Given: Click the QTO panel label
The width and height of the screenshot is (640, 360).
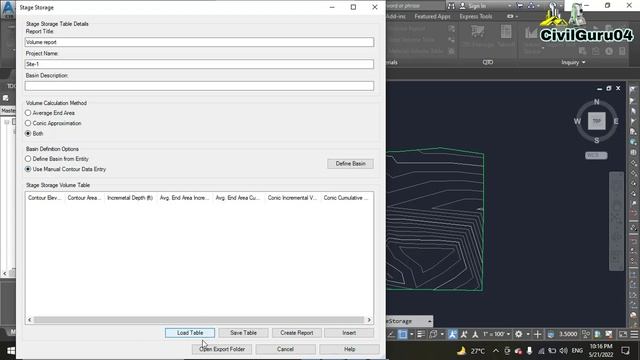Looking at the screenshot, I should [488, 62].
